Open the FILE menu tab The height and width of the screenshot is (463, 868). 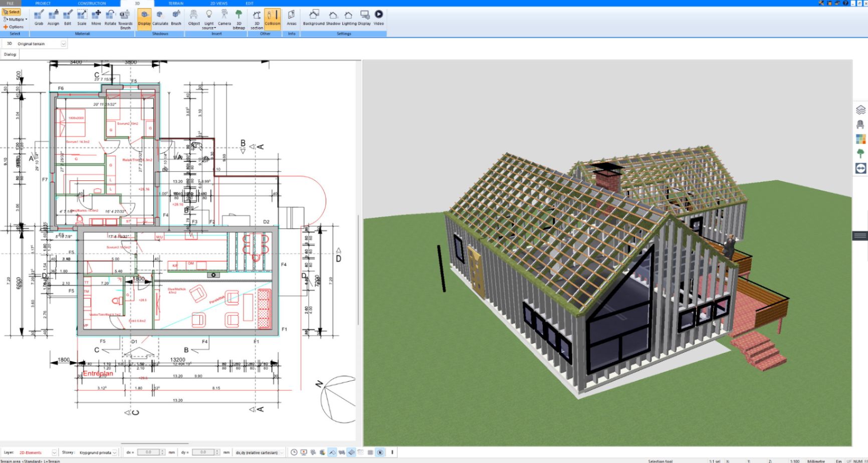point(10,3)
